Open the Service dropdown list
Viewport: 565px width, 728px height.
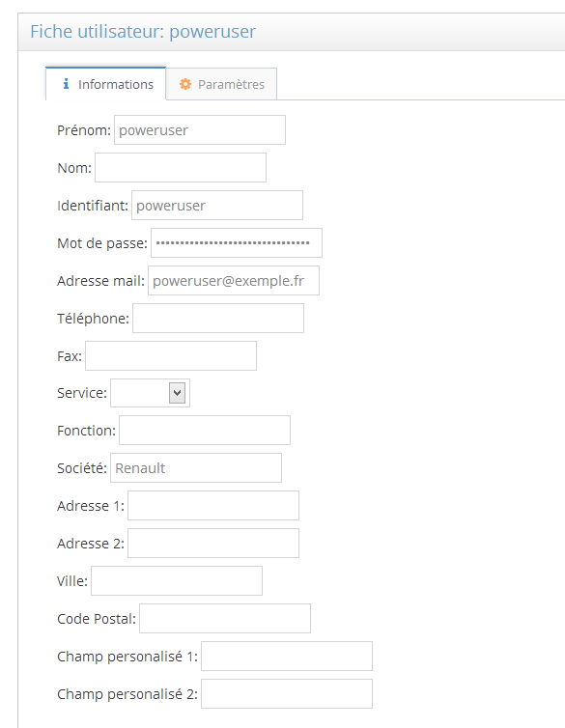(x=150, y=393)
